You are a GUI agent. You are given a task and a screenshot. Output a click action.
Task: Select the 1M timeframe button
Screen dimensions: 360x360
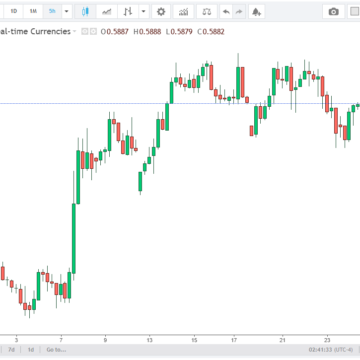(33, 11)
